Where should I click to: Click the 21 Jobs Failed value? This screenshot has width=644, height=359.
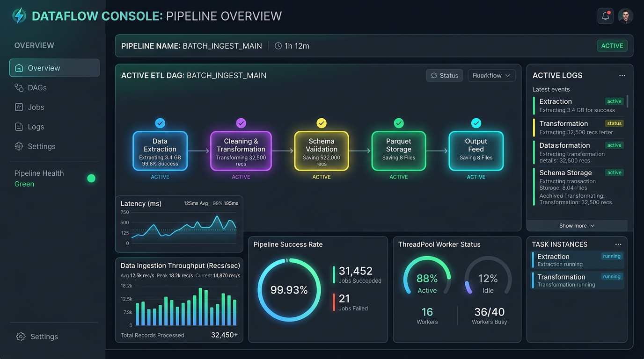344,299
